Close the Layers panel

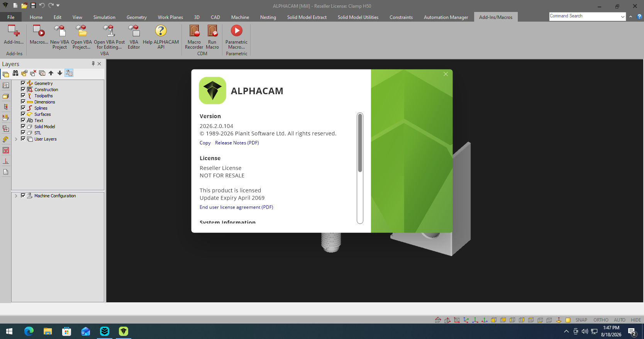pos(99,64)
